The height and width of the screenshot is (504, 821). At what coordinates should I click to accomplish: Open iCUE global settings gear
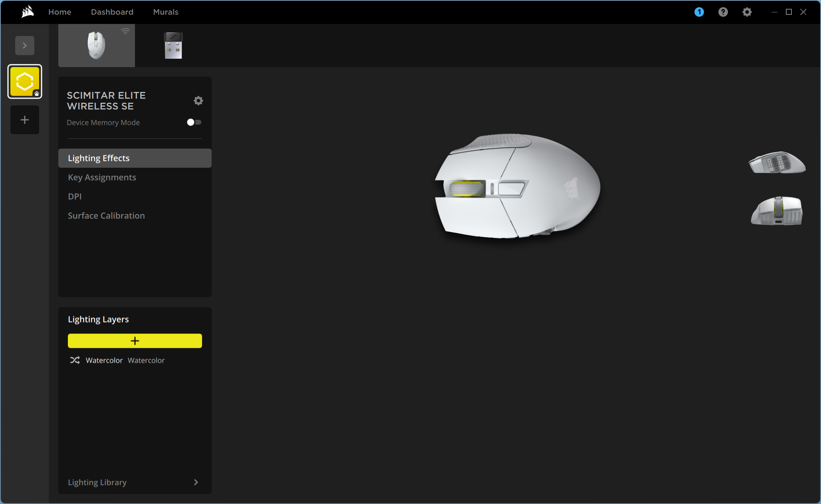[747, 12]
